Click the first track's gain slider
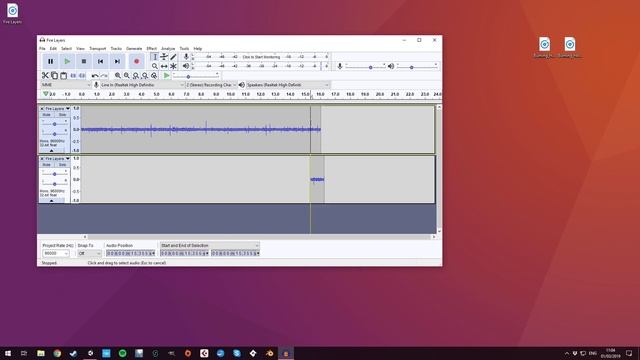The height and width of the screenshot is (360, 640). pos(54,124)
